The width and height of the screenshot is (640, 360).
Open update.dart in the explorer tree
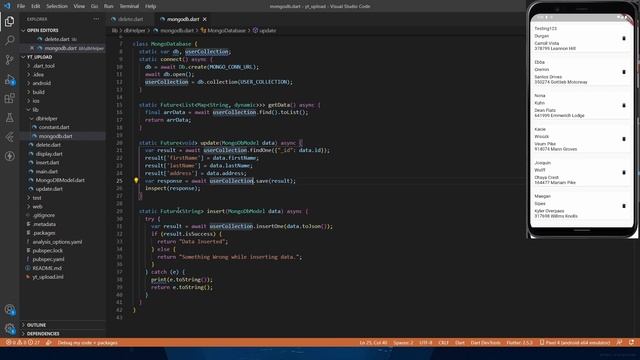(49, 189)
